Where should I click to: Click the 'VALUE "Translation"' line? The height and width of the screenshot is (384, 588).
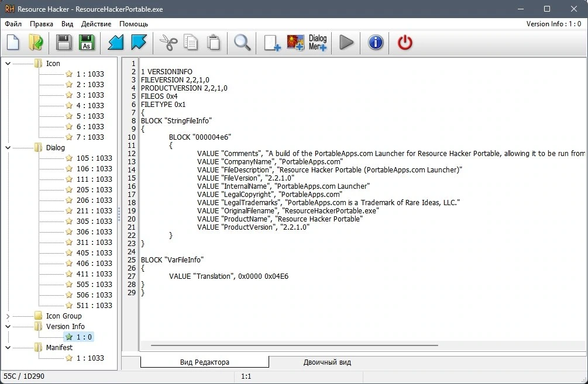229,276
